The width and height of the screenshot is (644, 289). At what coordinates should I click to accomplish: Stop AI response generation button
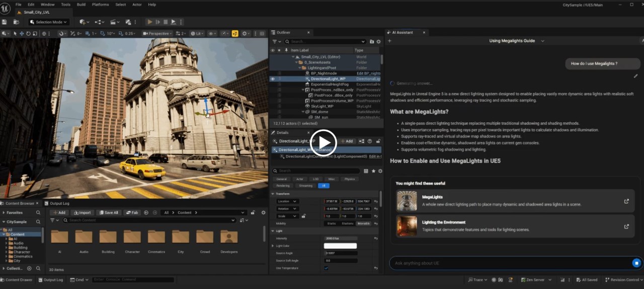pyautogui.click(x=636, y=263)
